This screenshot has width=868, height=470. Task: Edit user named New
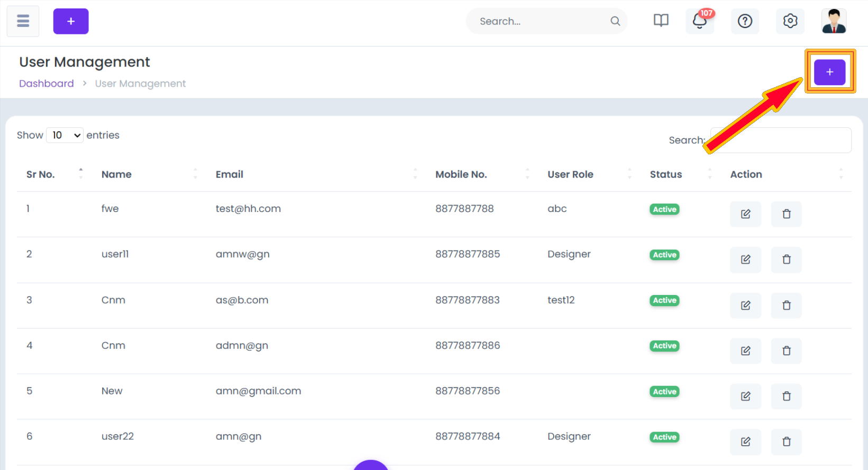point(745,396)
